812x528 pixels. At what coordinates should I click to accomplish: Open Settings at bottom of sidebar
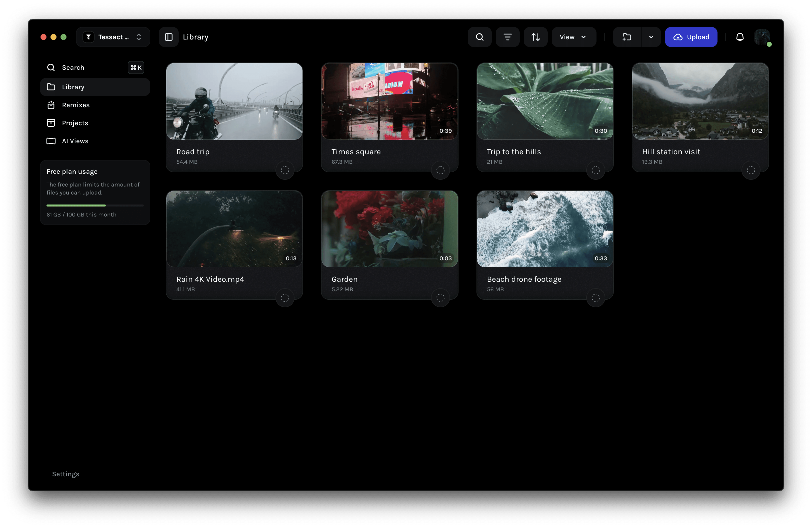point(65,474)
